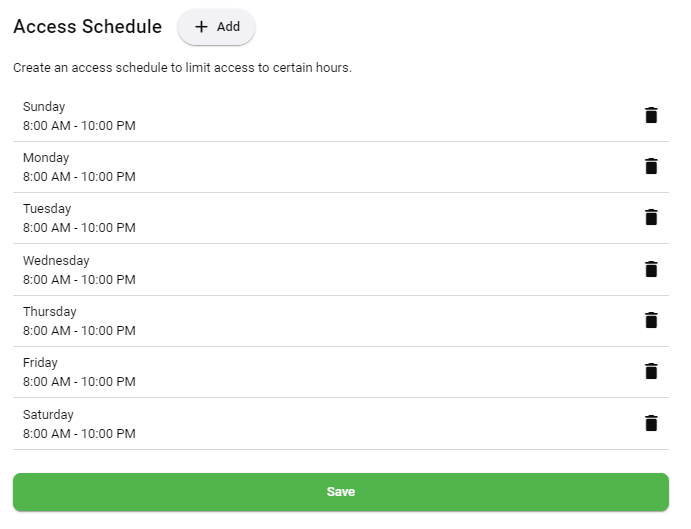691x529 pixels.
Task: Select the Sunday schedule row
Action: click(300, 116)
